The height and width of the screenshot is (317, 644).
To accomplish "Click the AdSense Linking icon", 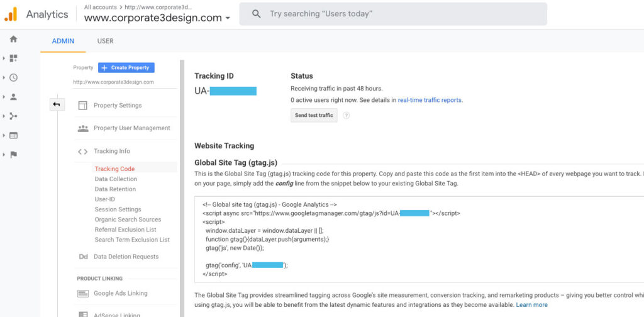I will click(x=83, y=314).
